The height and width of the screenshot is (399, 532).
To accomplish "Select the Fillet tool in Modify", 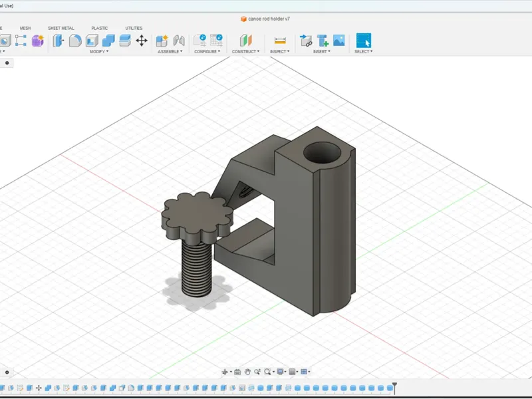I will coord(75,41).
